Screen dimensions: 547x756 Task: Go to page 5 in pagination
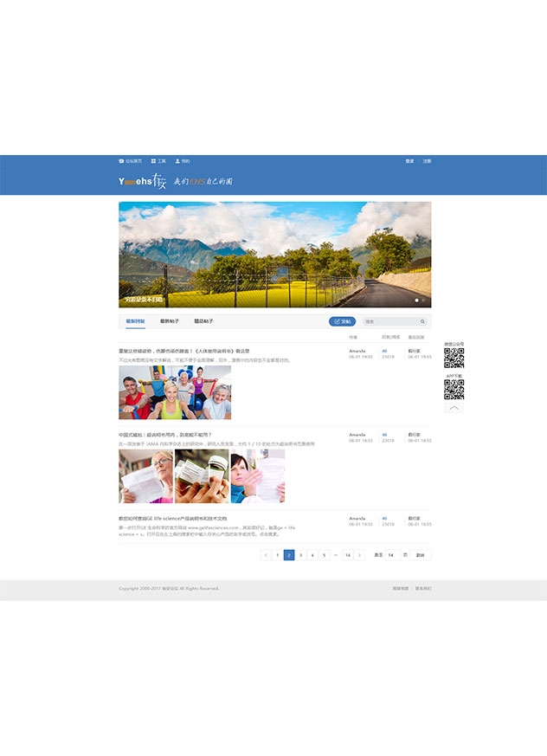click(324, 555)
